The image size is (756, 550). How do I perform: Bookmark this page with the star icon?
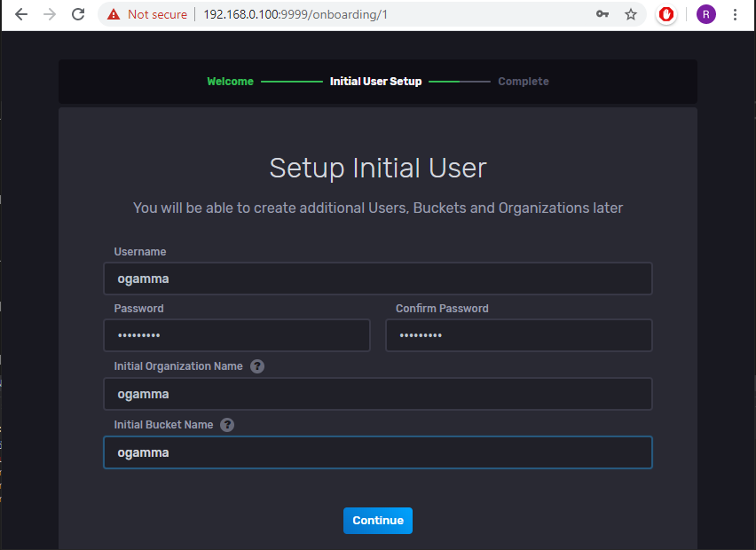(631, 14)
